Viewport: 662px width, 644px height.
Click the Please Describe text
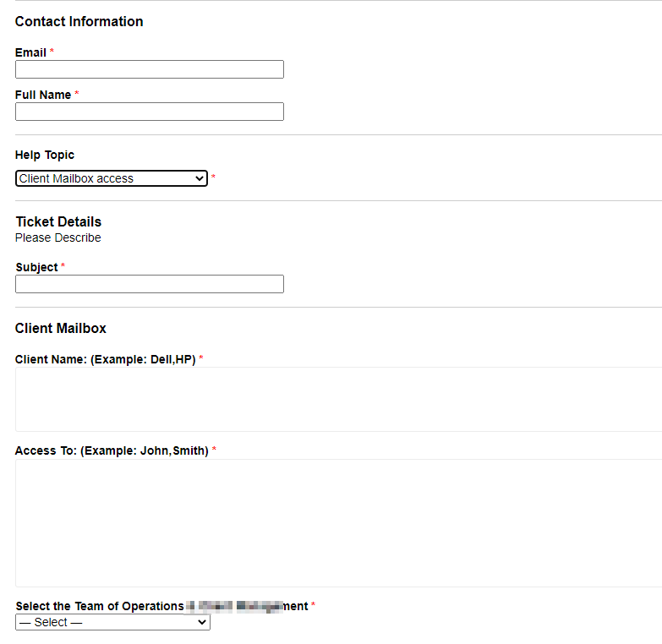(57, 237)
